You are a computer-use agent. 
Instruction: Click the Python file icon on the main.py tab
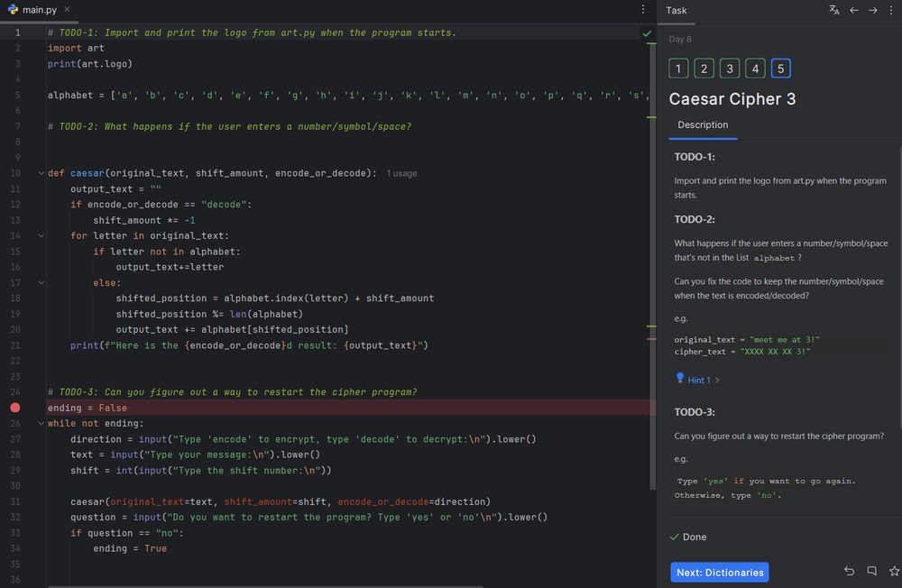click(14, 9)
